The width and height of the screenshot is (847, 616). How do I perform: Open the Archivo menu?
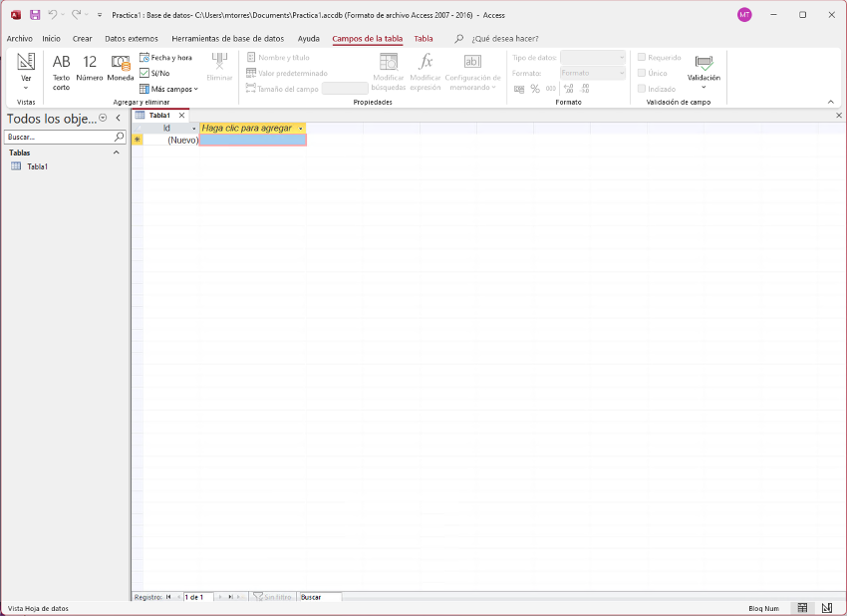(20, 39)
